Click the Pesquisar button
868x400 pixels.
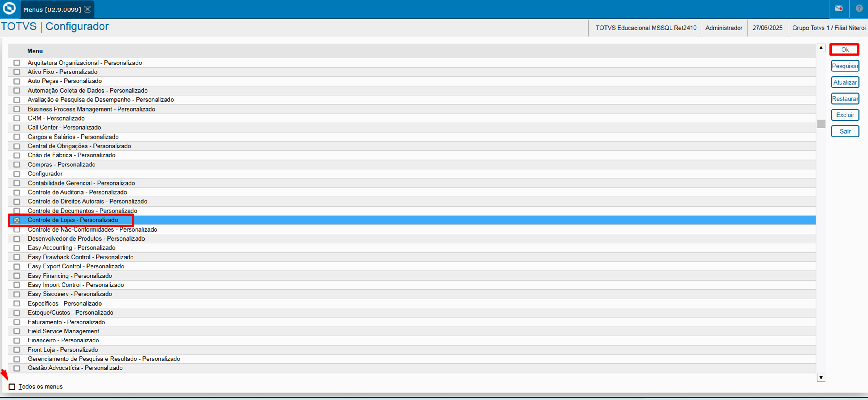coord(845,66)
